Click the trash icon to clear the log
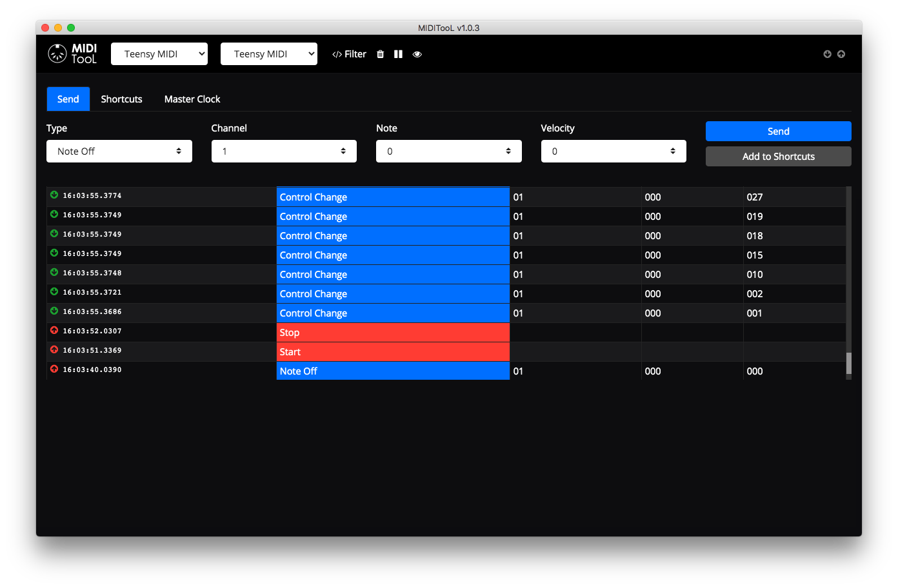Screen dimensions: 898x588 [381, 54]
